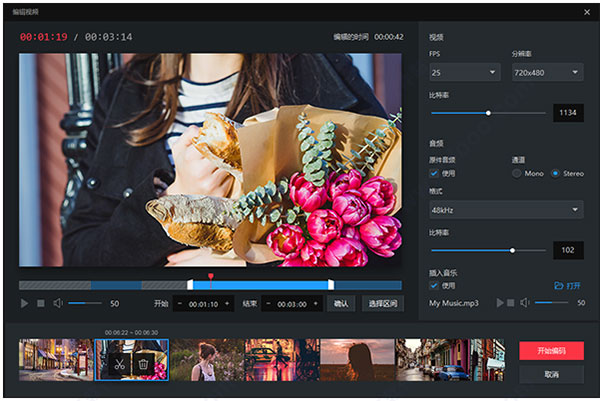This screenshot has height=401, width=600.
Task: Click the scissors cut icon on selected clip
Action: 119,364
